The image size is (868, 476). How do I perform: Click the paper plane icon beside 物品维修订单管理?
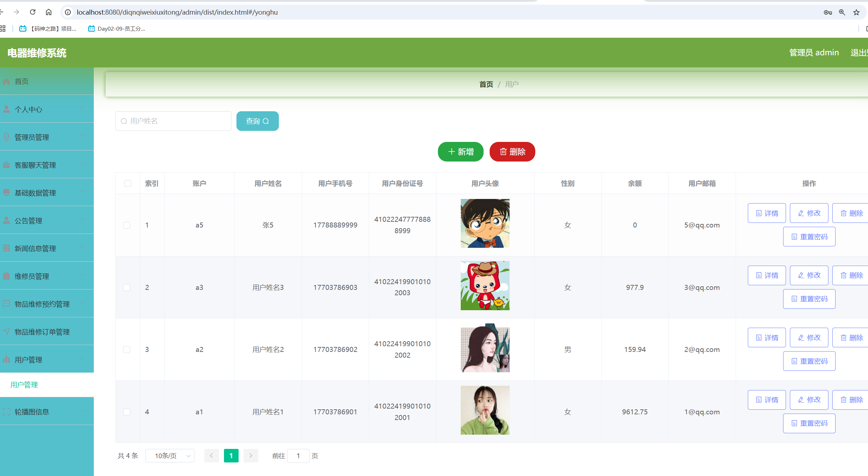point(6,332)
